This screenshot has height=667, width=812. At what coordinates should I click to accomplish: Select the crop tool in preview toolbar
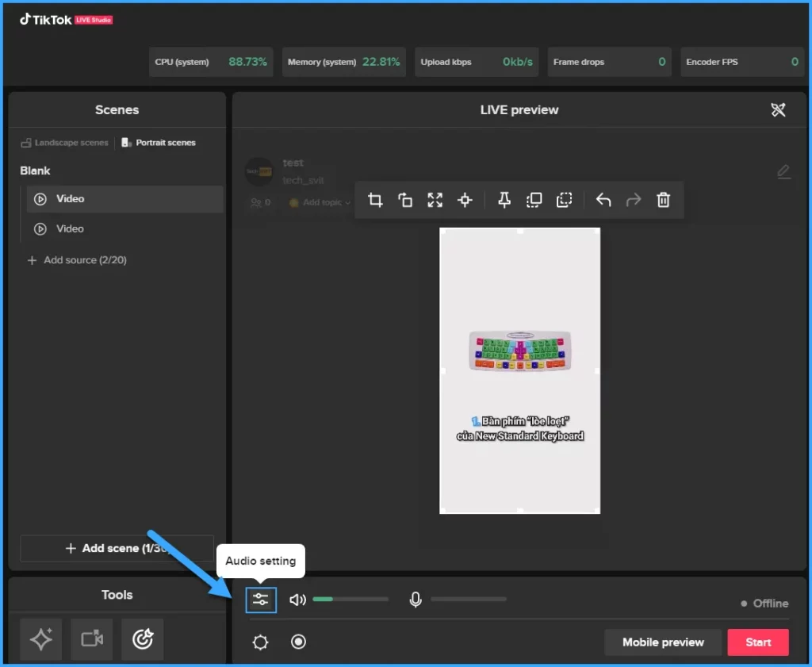coord(376,201)
